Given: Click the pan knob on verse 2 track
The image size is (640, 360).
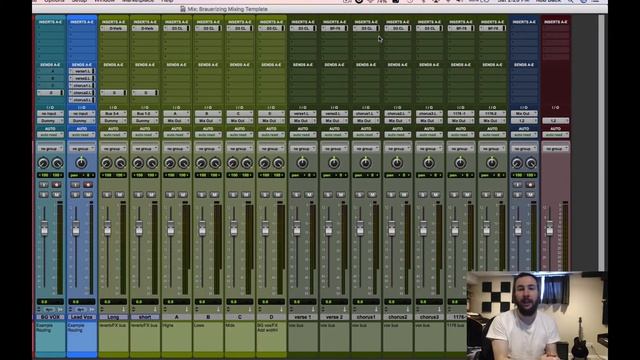Looking at the screenshot, I should [334, 162].
